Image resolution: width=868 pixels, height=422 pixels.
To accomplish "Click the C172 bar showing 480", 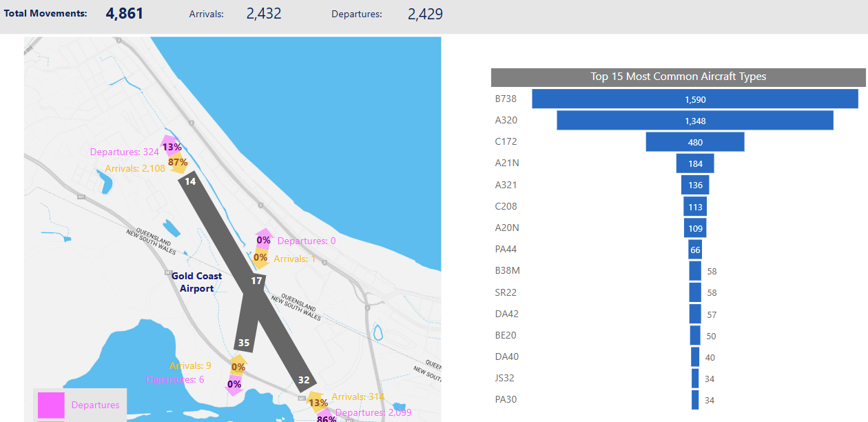I will point(694,142).
